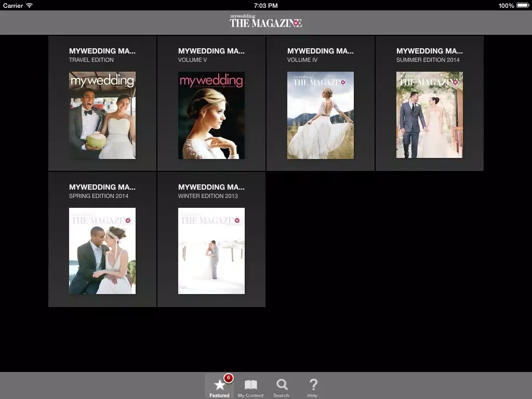Select the 'VOLUME V' subtitle text
This screenshot has height=399, width=532.
[192, 60]
